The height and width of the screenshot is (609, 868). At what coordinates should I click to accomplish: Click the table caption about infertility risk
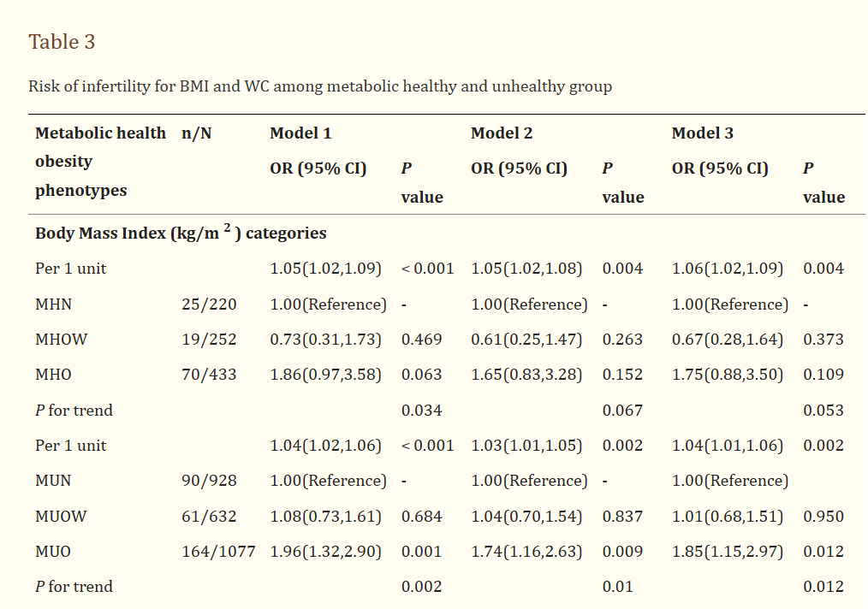tap(320, 86)
